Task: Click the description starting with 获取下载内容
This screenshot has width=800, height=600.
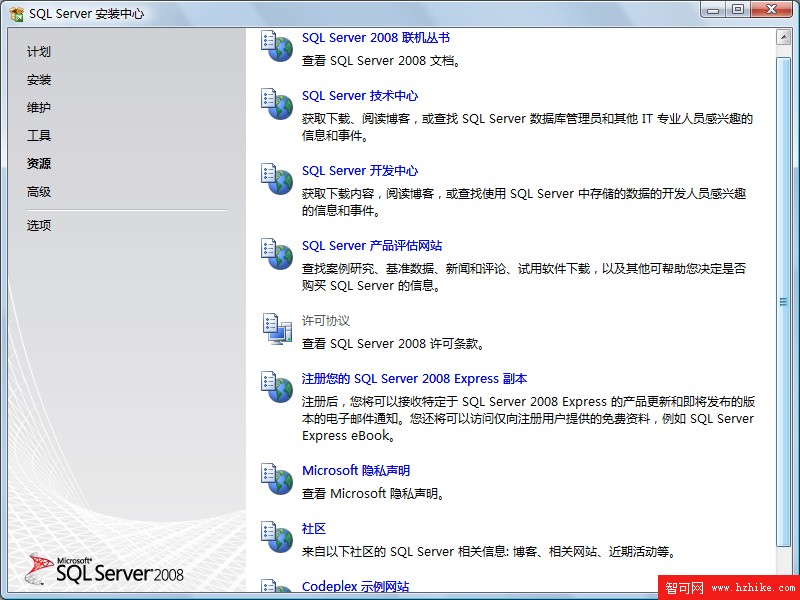Action: [524, 202]
